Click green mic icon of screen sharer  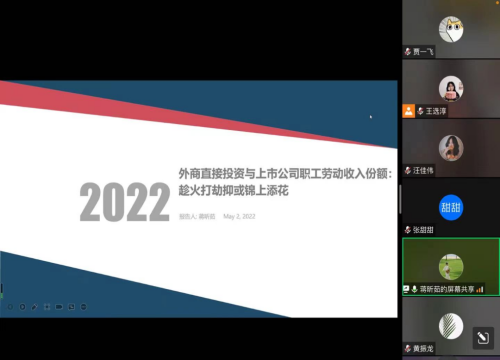(414, 289)
